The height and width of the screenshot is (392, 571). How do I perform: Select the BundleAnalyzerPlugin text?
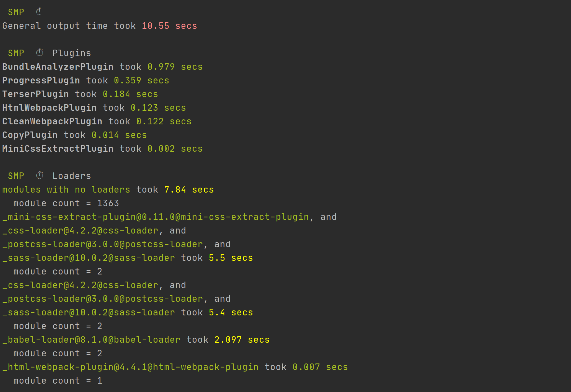click(x=58, y=67)
